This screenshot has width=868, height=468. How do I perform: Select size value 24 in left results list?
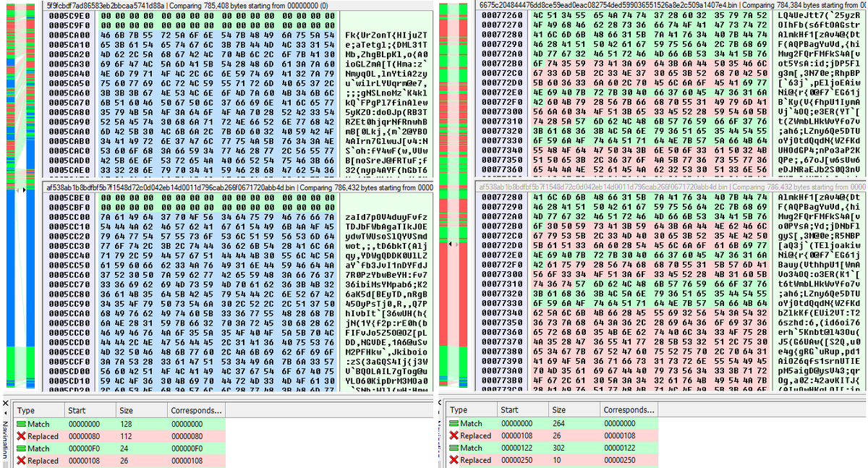pos(124,448)
